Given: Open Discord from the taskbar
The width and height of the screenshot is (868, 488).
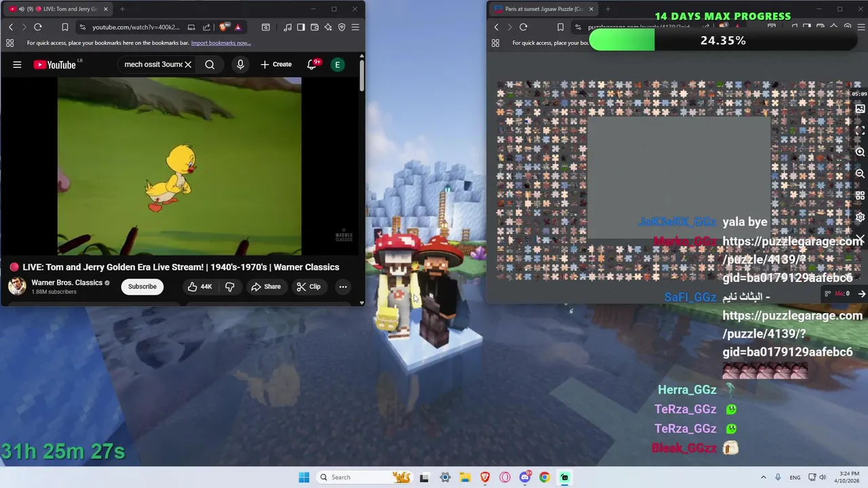Looking at the screenshot, I should pos(525,477).
